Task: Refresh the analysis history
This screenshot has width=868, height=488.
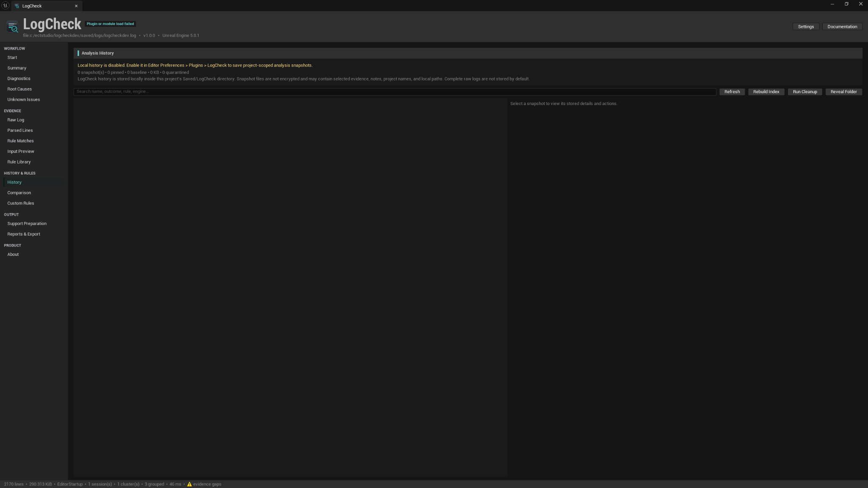Action: 732,92
